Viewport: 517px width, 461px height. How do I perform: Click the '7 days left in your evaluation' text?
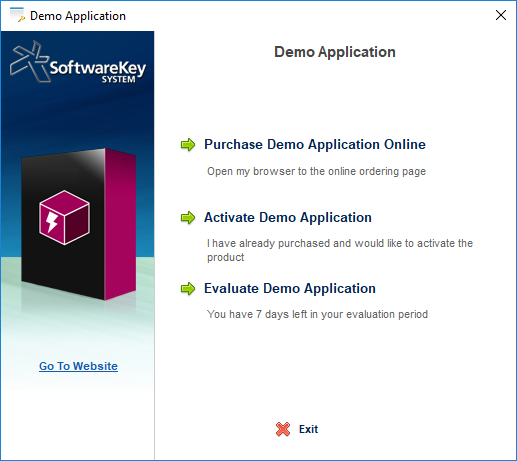[x=317, y=314]
